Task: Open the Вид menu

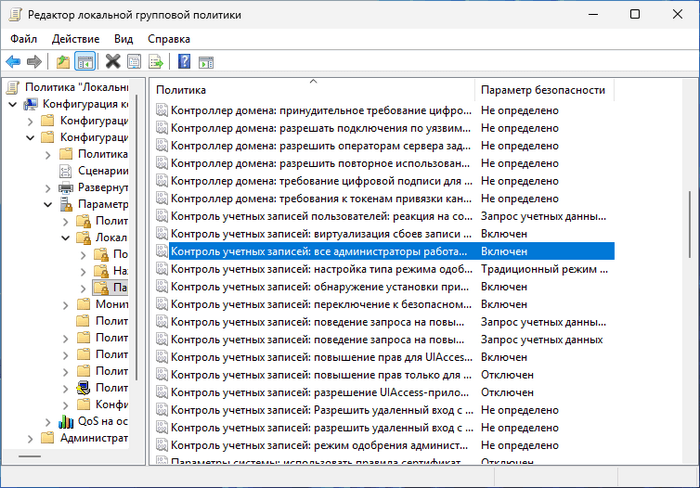Action: (123, 39)
